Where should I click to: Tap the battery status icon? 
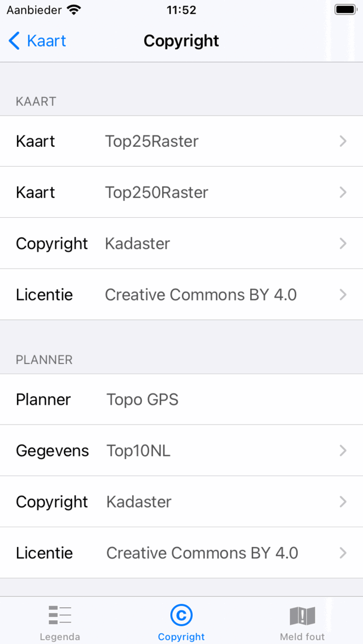tap(345, 10)
